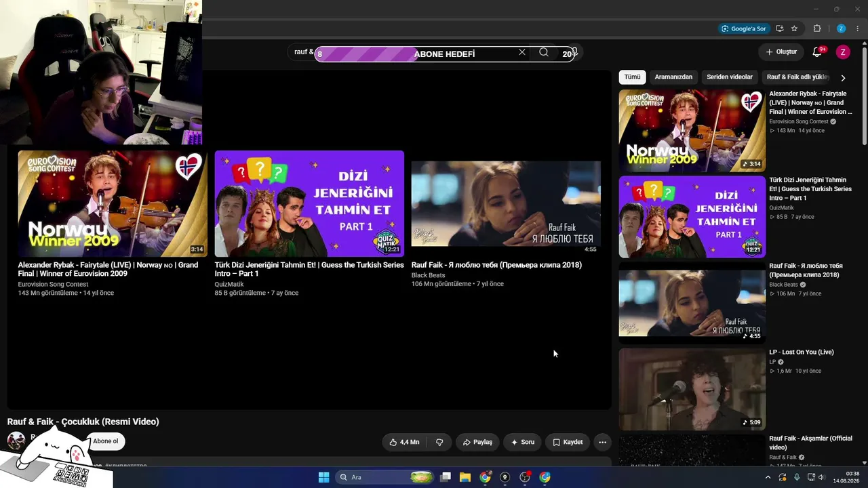The image size is (868, 488).
Task: Click the LP channel name in sidebar
Action: point(772,362)
